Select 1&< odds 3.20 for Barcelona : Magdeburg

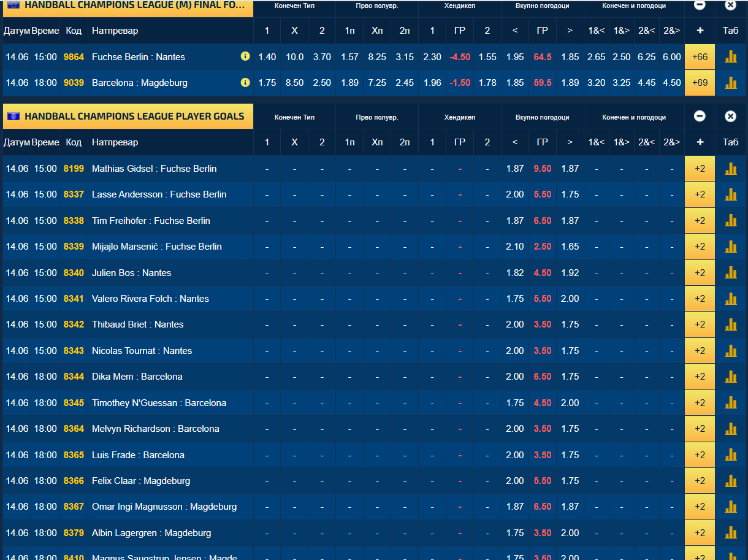(x=596, y=82)
